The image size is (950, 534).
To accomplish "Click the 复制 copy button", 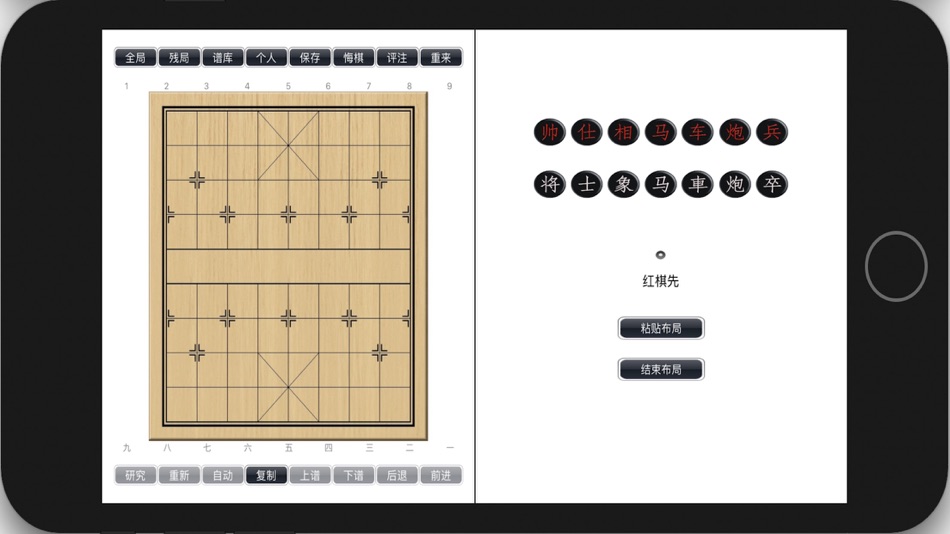I will 266,475.
